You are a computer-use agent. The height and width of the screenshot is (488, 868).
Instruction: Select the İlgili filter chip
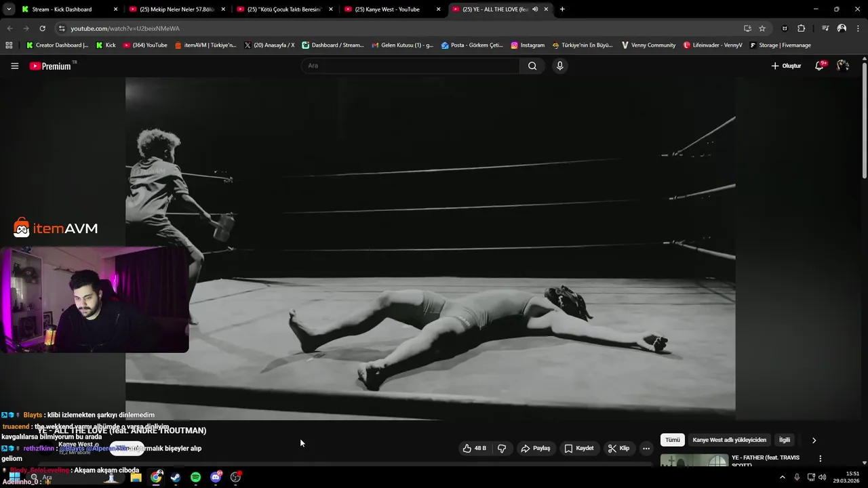pyautogui.click(x=785, y=440)
